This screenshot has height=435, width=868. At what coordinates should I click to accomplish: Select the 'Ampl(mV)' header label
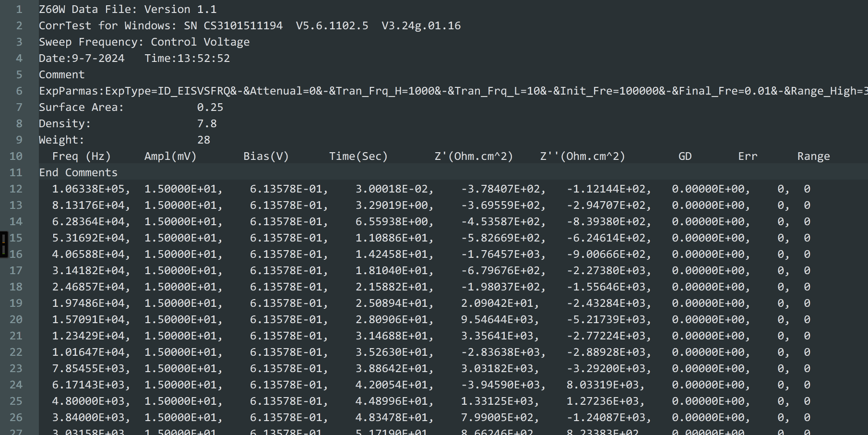click(170, 156)
